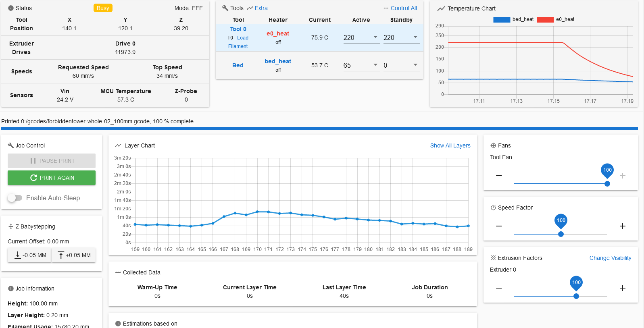This screenshot has width=644, height=328.
Task: Open Bed standby temperature dropdown
Action: 415,65
